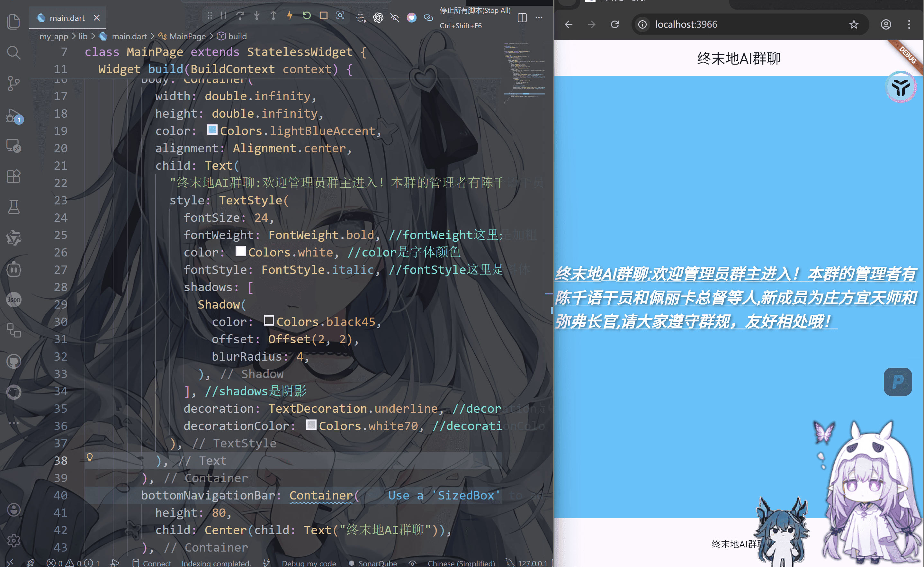This screenshot has height=567, width=924.
Task: Pause the debug session
Action: coord(223,16)
